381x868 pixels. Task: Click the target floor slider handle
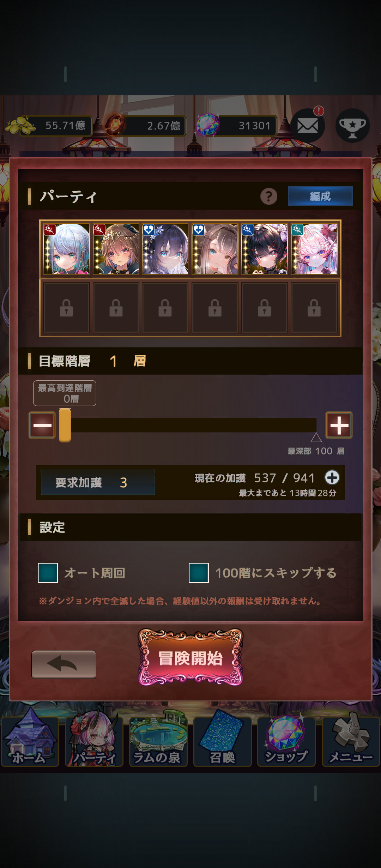(x=65, y=425)
